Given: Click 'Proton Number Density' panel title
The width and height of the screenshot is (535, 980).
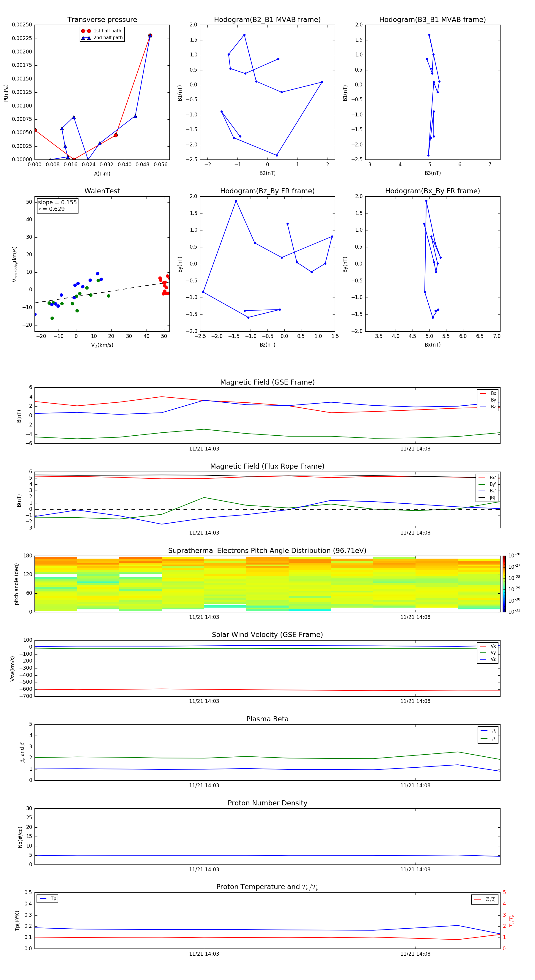Looking at the screenshot, I should point(267,803).
